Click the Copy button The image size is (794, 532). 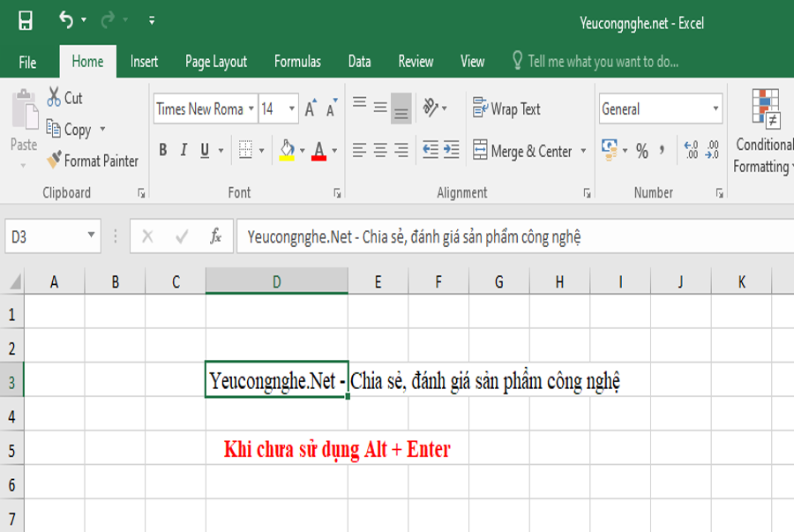coord(69,129)
